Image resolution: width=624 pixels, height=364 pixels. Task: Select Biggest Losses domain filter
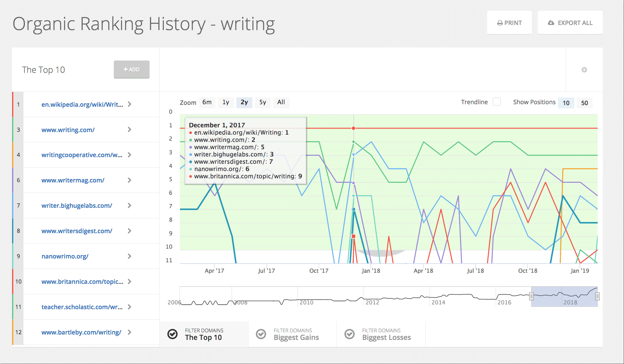point(381,334)
